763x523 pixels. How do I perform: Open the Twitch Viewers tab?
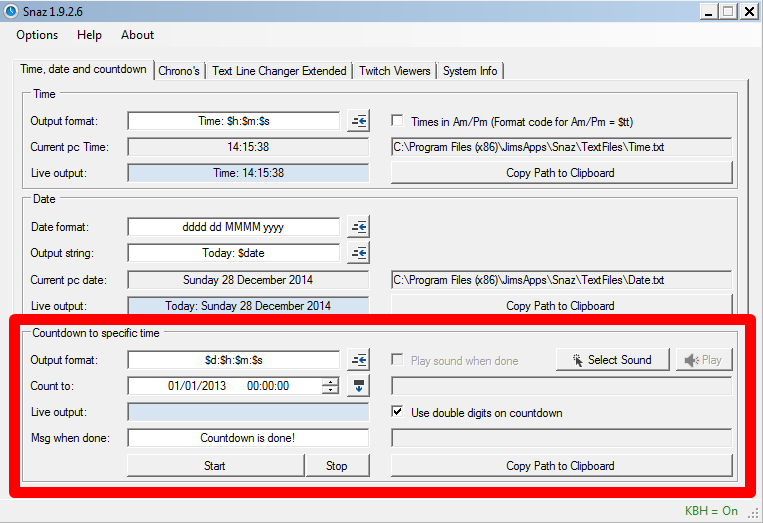[395, 71]
